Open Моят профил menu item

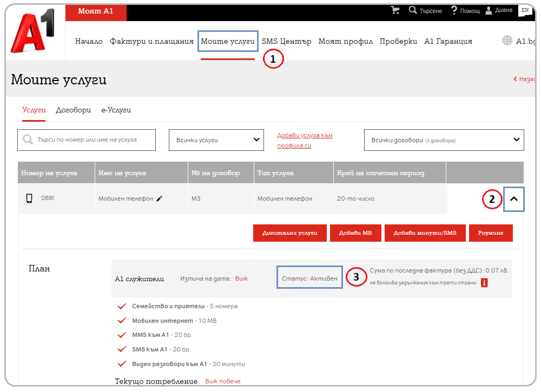[345, 42]
